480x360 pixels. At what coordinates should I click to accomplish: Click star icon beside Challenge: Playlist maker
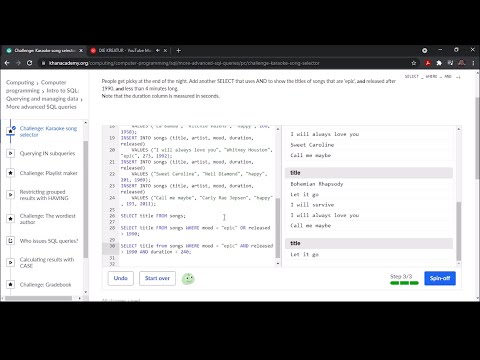[11, 173]
